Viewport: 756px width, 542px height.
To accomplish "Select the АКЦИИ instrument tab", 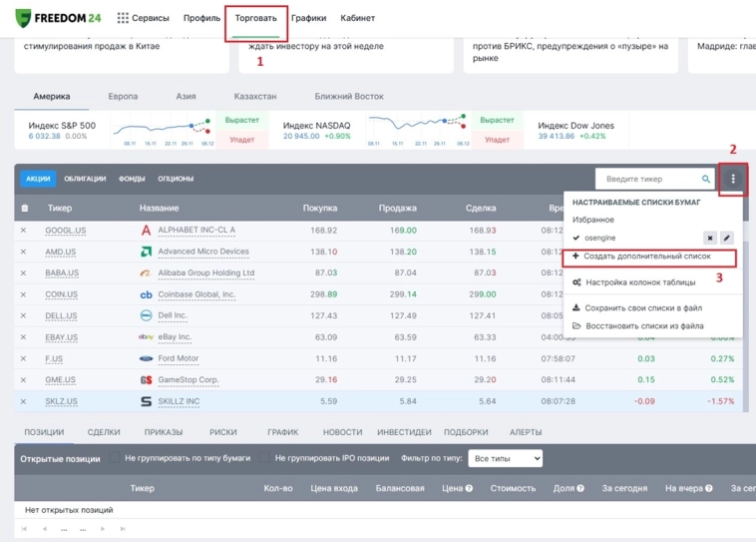I will pyautogui.click(x=38, y=179).
